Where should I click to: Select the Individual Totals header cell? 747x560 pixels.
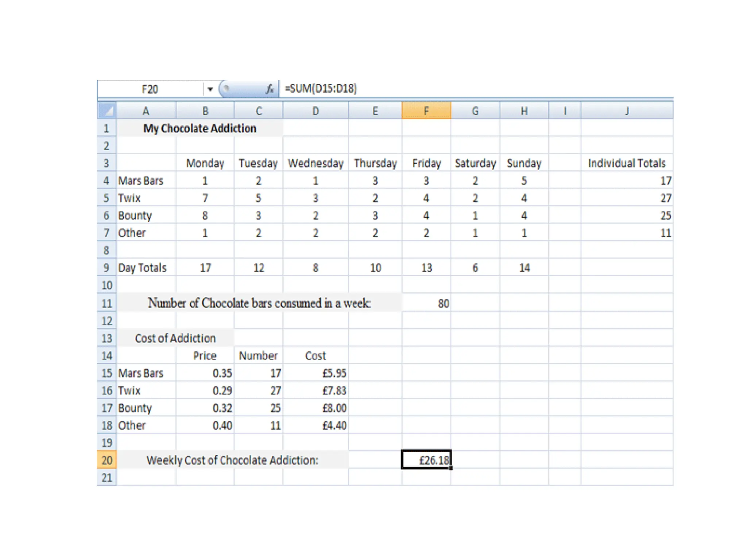[627, 163]
